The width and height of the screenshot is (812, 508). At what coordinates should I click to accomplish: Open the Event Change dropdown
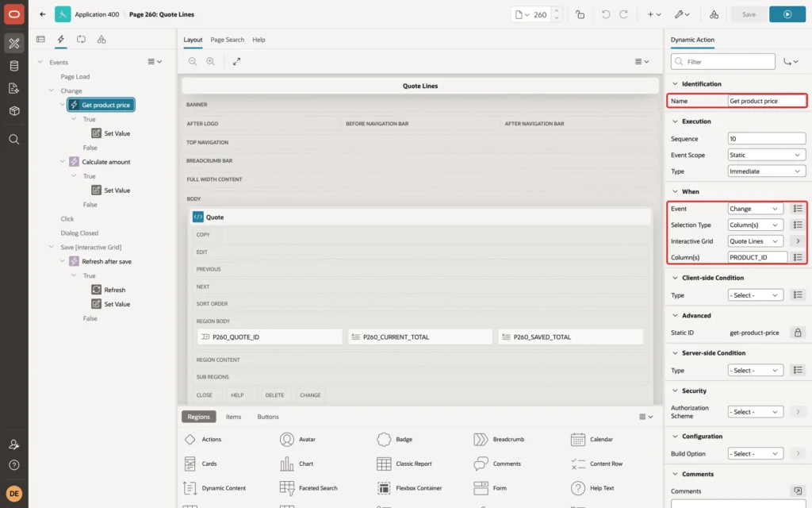(x=755, y=209)
